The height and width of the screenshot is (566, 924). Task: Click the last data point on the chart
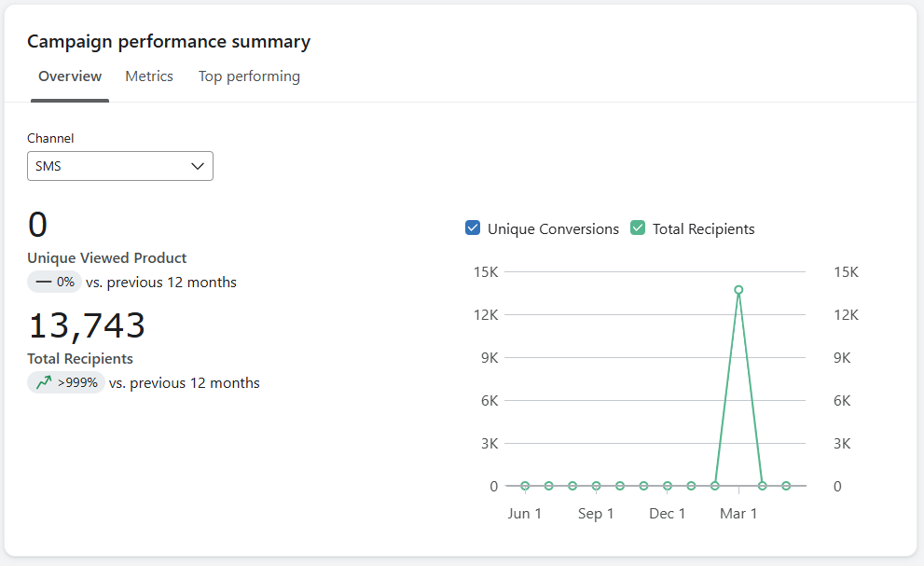click(786, 486)
